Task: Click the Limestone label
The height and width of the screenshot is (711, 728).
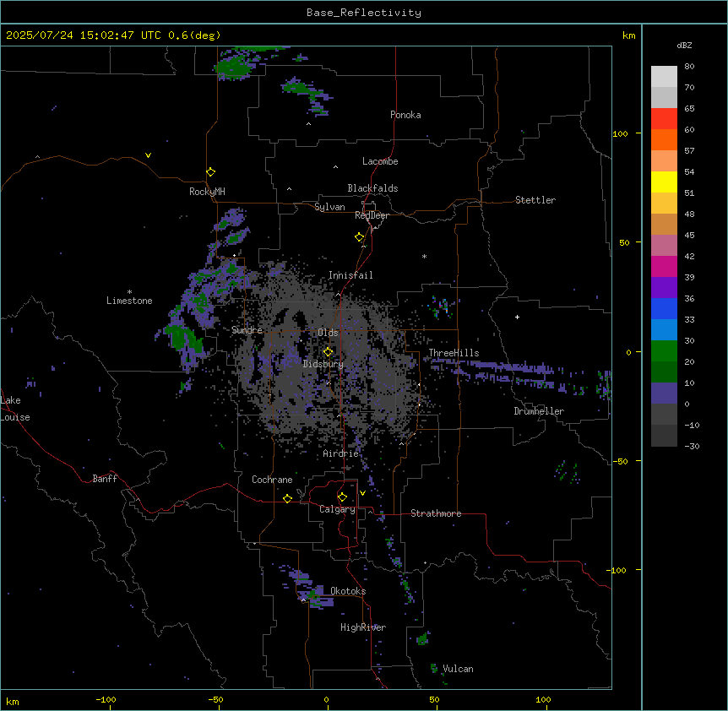Action: pos(129,301)
